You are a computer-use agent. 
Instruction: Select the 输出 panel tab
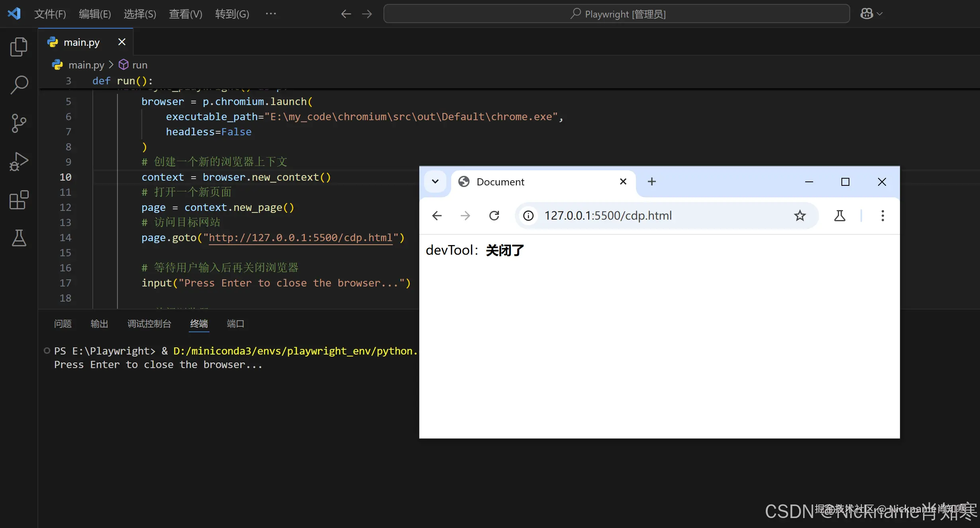tap(99, 324)
